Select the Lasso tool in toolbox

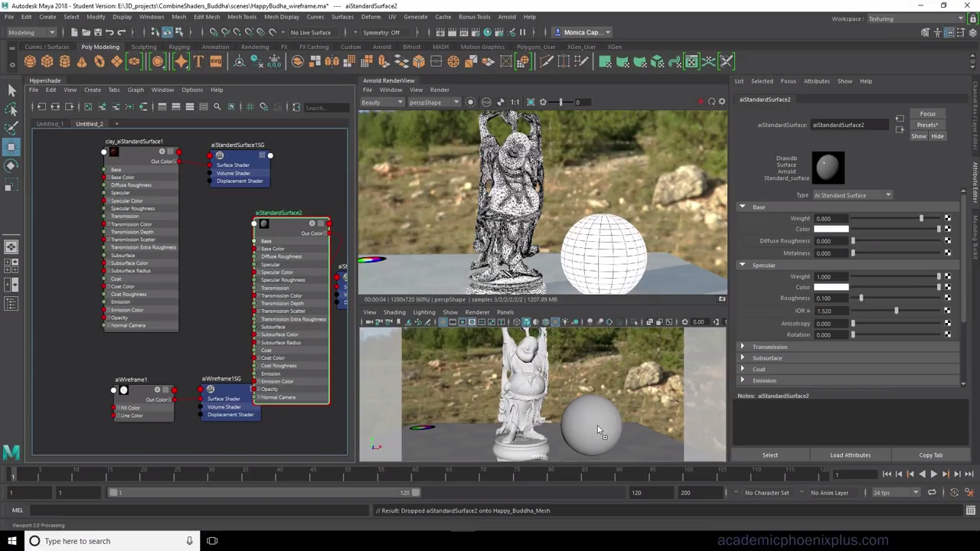click(11, 109)
